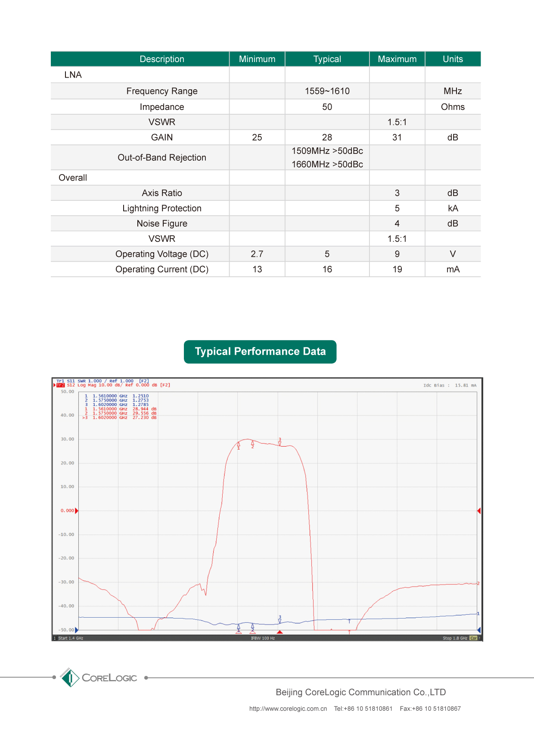Click the Typical Performance Data heading button
The image size is (534, 756).
coord(260,352)
